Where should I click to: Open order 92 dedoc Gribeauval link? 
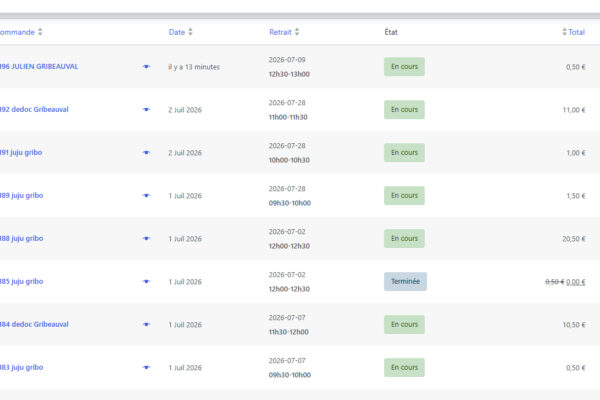pos(34,109)
